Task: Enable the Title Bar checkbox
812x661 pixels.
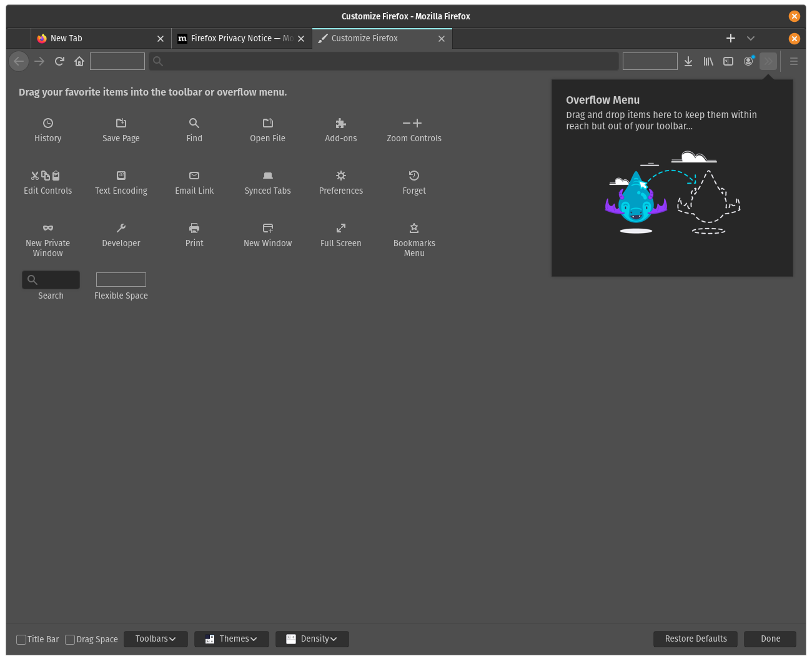Action: (21, 639)
